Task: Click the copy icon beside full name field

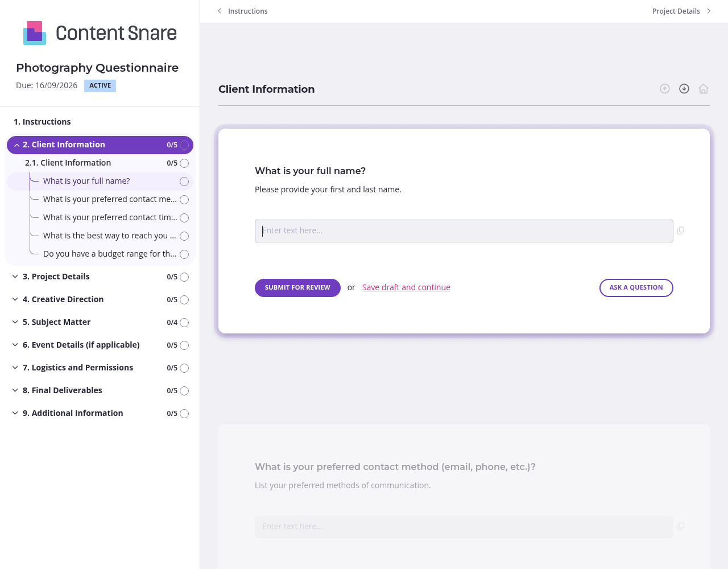Action: click(681, 230)
